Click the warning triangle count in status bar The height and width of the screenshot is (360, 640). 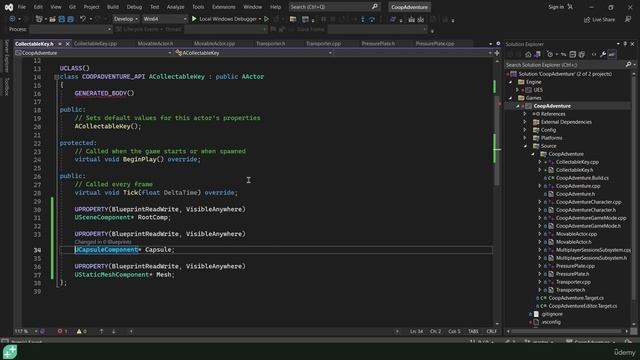82,331
